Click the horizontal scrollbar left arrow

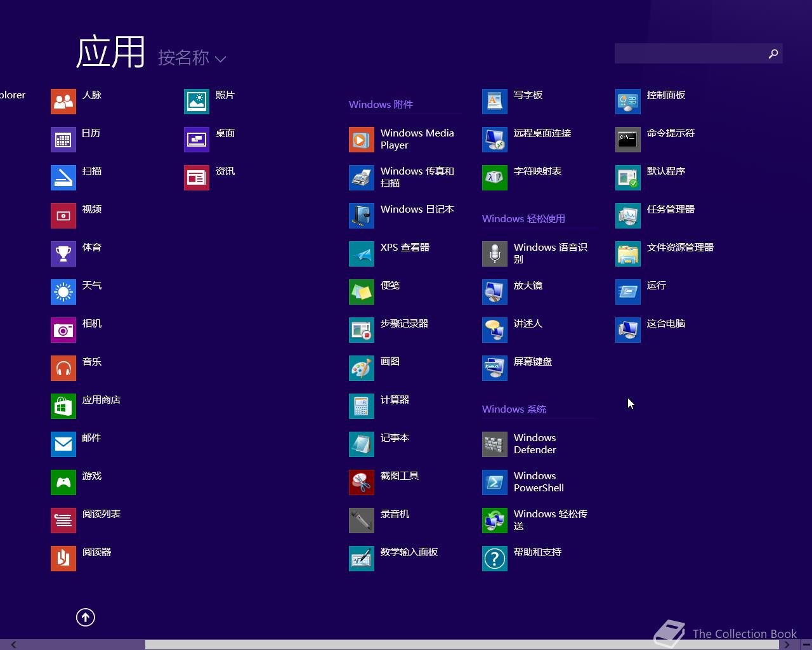coord(13,645)
